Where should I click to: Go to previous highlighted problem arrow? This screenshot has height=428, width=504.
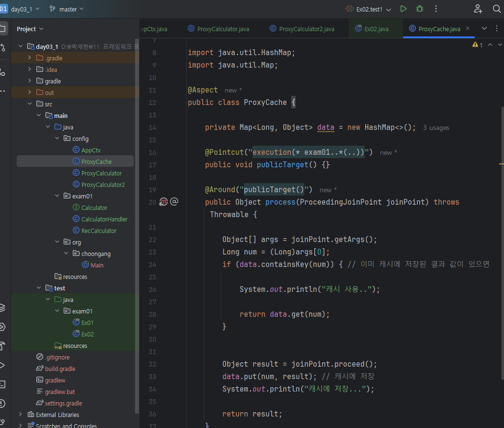490,45
